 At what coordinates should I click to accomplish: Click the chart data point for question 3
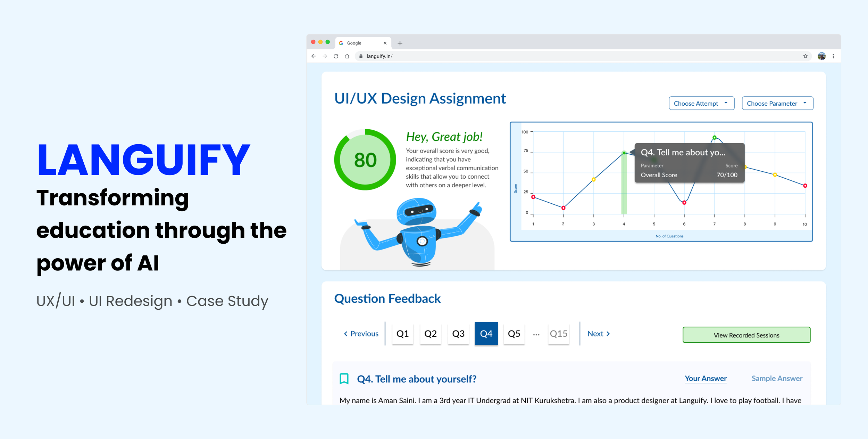tap(594, 179)
